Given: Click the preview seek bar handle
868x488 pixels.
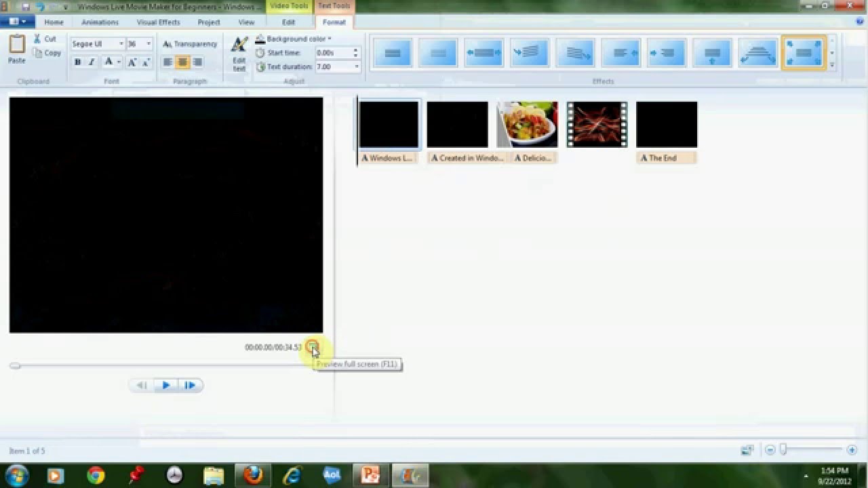Looking at the screenshot, I should (x=15, y=365).
